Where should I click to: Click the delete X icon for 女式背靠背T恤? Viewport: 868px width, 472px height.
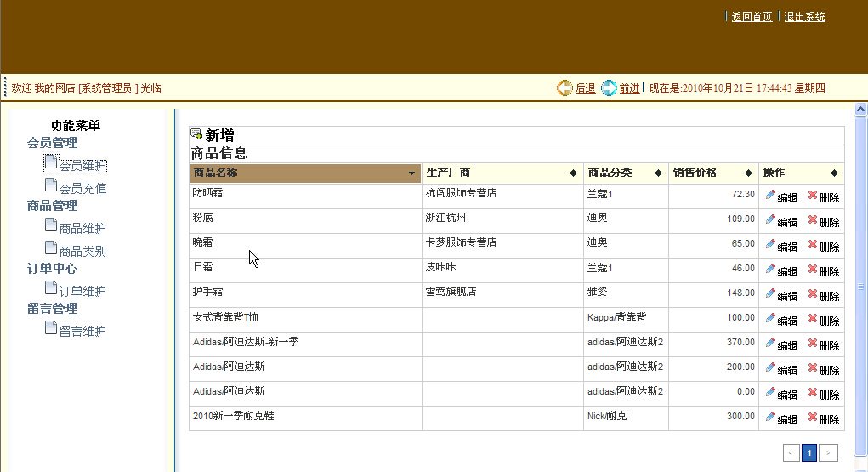point(813,318)
